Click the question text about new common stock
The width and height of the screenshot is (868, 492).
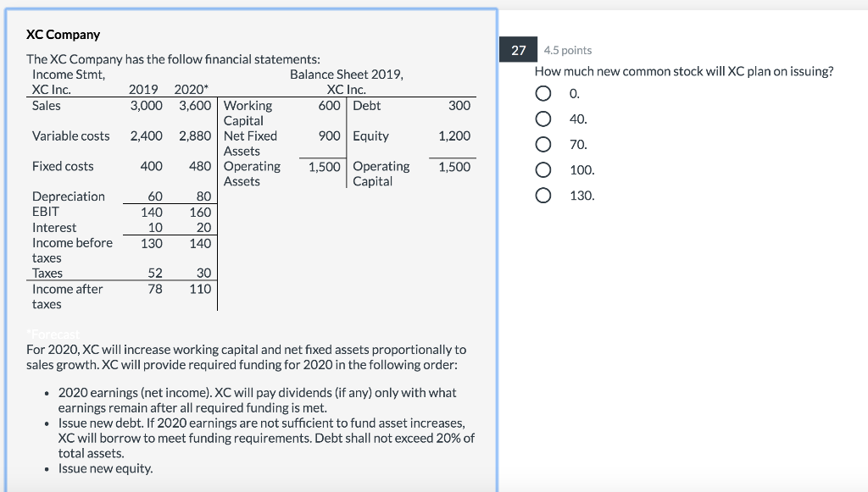(684, 71)
